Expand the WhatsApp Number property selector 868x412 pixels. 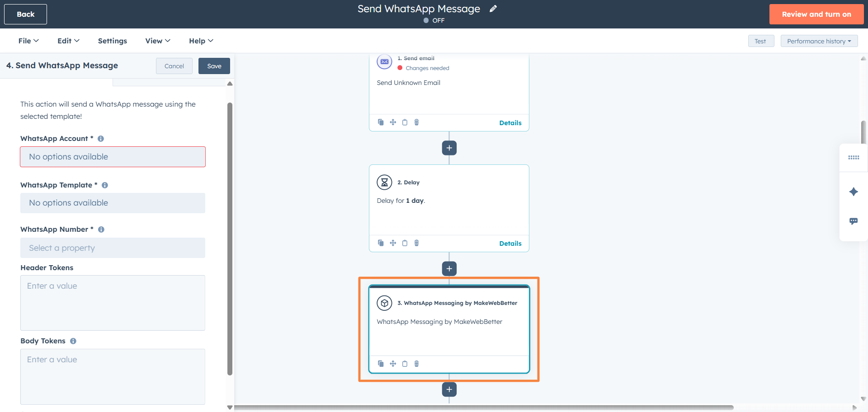point(113,248)
